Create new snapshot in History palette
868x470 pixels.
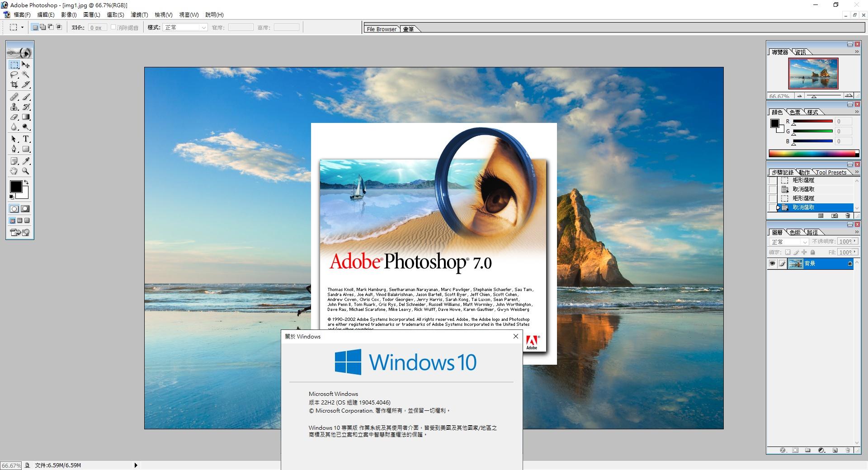(x=835, y=216)
